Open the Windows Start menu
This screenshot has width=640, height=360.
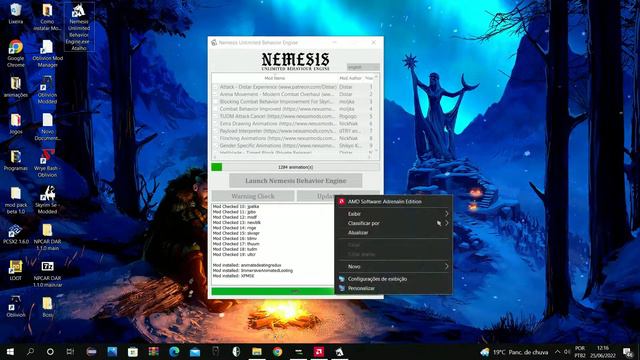tap(10, 351)
